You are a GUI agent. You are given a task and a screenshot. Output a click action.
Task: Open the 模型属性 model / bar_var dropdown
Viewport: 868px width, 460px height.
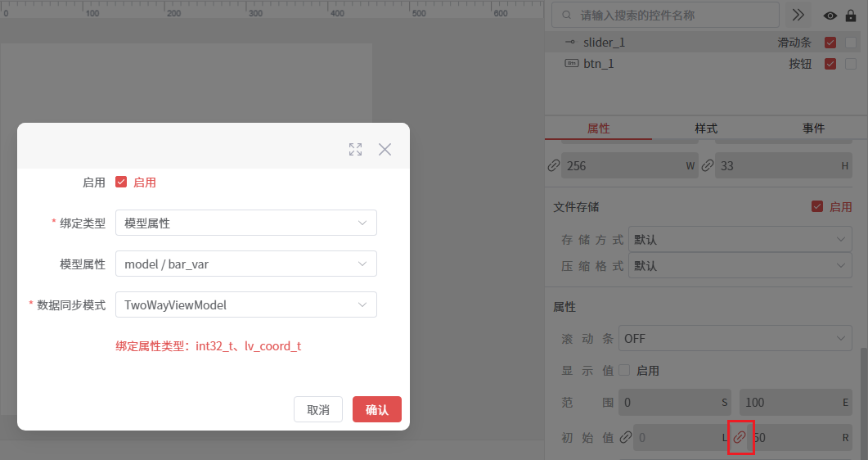[245, 264]
